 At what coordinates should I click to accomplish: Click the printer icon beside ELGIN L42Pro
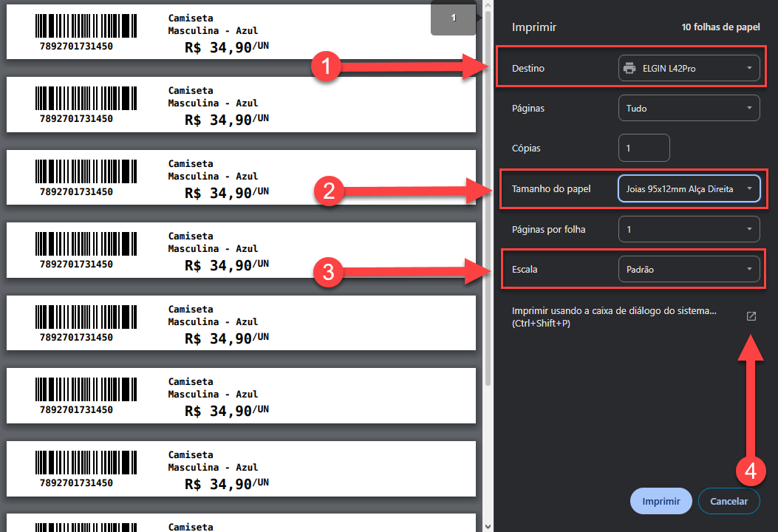[x=629, y=68]
